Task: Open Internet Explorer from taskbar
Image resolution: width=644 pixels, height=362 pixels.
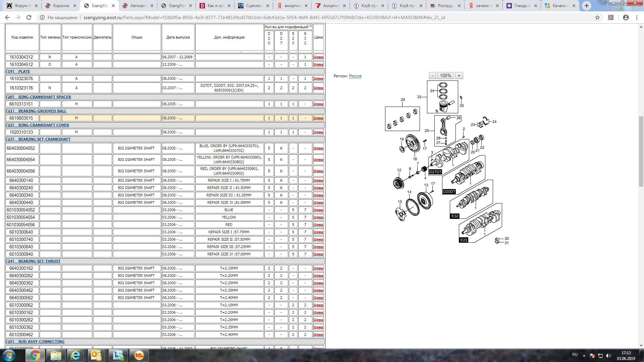Action: (76, 355)
